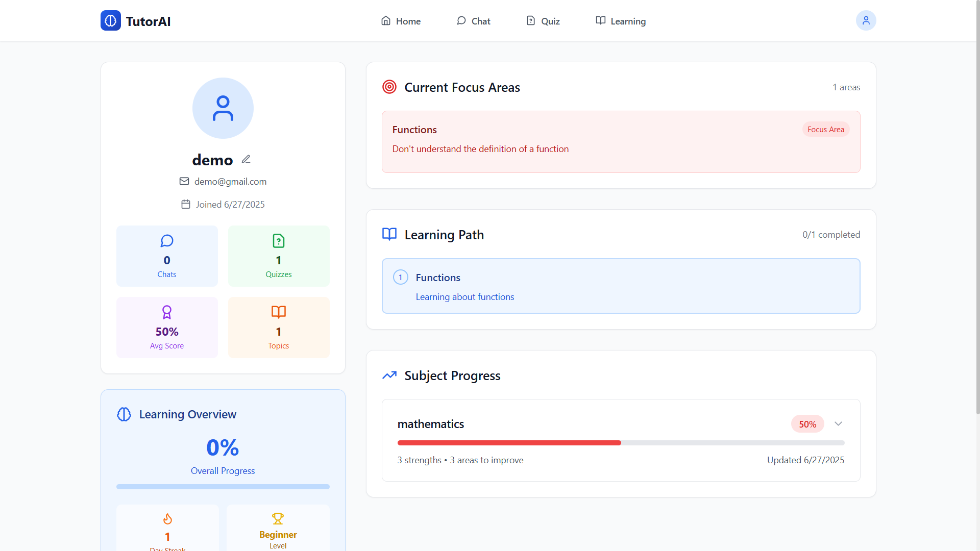Click the Topics open book icon
The image size is (980, 551).
pyautogui.click(x=279, y=312)
